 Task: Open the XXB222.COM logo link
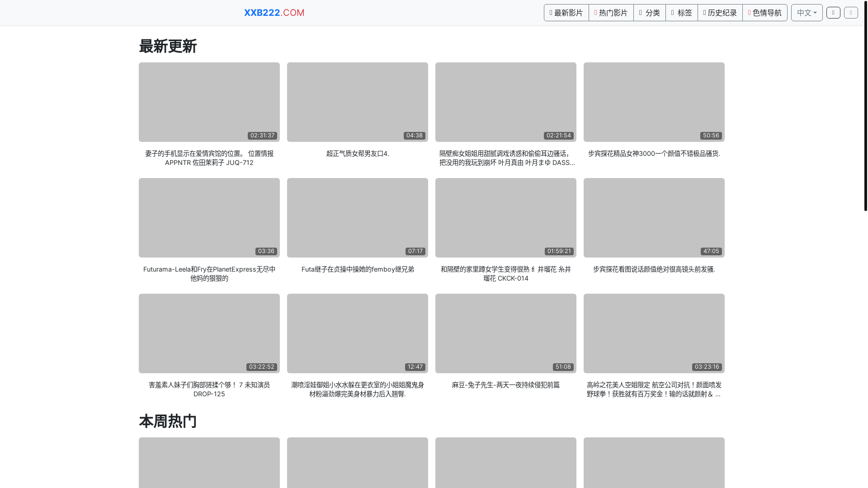tap(274, 13)
